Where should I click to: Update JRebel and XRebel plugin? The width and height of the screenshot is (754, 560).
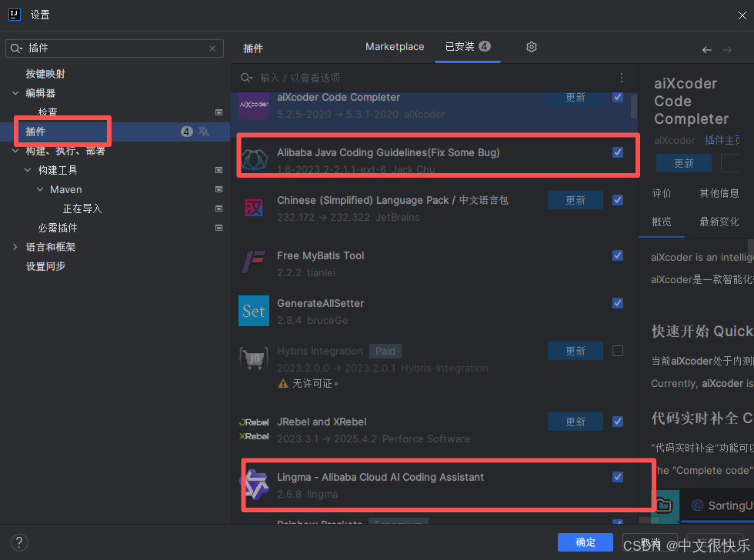576,422
